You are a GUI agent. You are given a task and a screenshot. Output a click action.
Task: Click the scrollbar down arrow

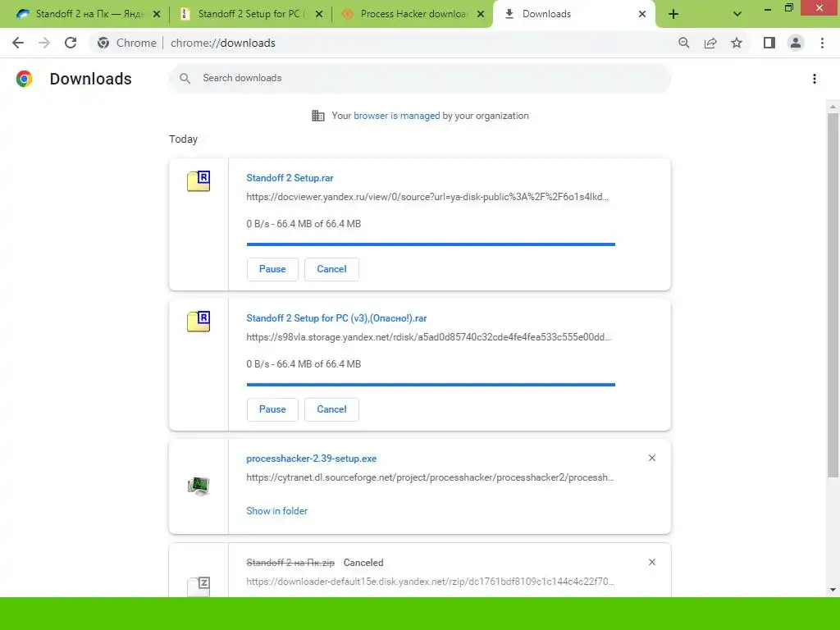coord(833,590)
